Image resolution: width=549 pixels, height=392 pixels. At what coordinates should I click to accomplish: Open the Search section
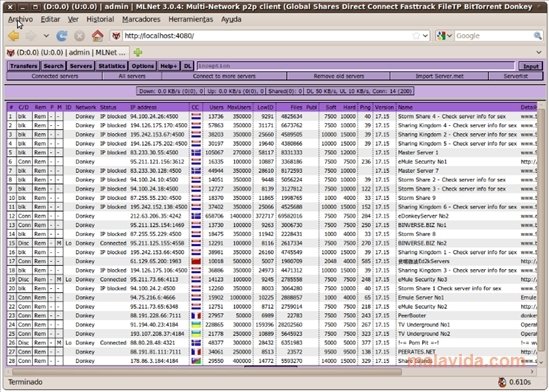54,66
